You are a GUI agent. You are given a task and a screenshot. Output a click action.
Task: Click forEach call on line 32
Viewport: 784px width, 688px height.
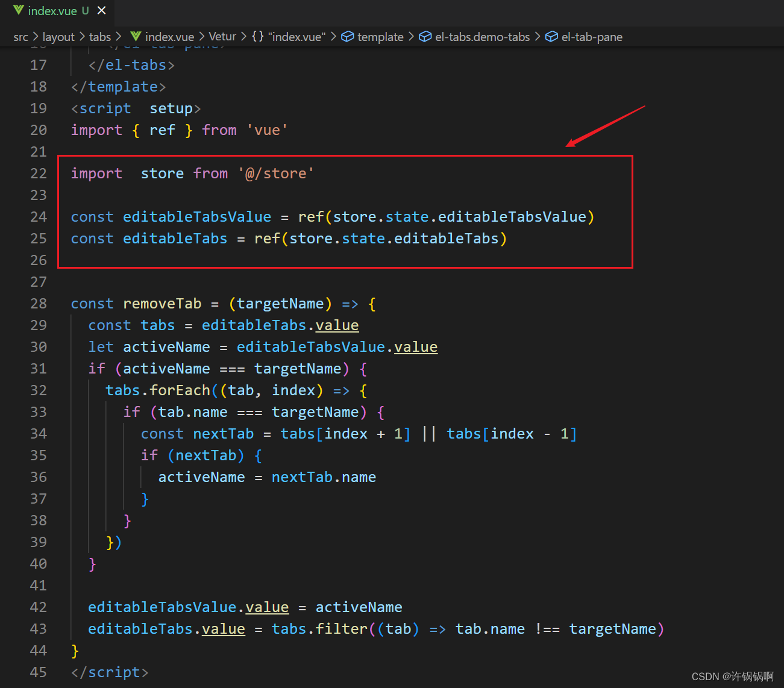pyautogui.click(x=180, y=390)
